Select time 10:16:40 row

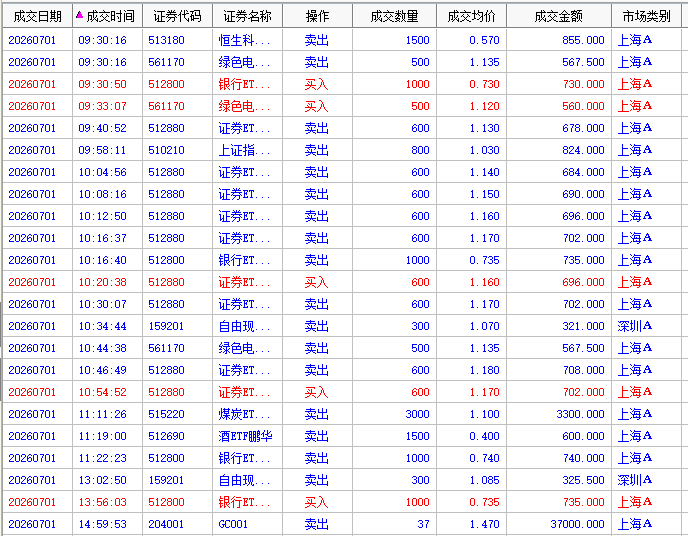(102, 260)
